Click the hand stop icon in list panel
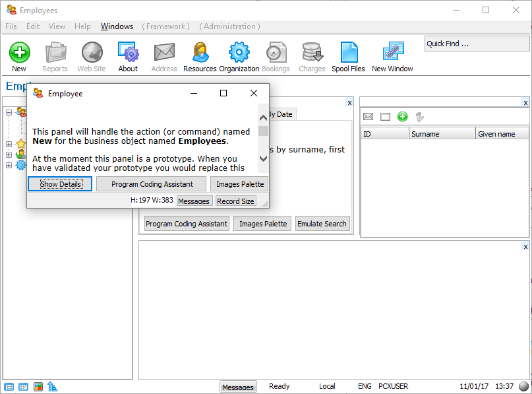This screenshot has height=394, width=532. point(420,117)
